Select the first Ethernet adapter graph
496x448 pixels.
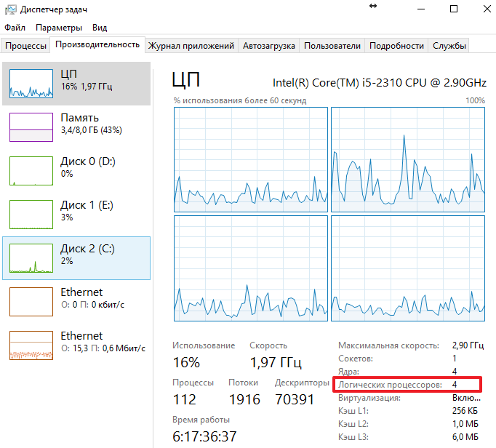[x=31, y=301]
